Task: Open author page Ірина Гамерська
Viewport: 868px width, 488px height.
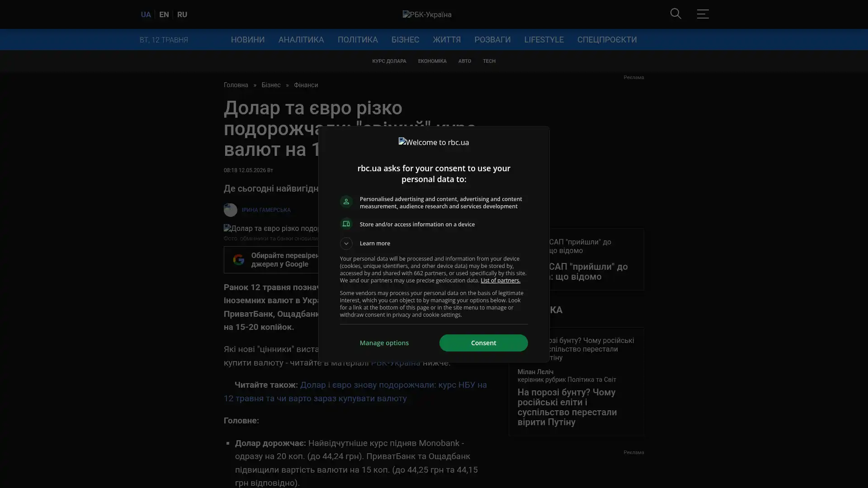Action: coord(266,210)
